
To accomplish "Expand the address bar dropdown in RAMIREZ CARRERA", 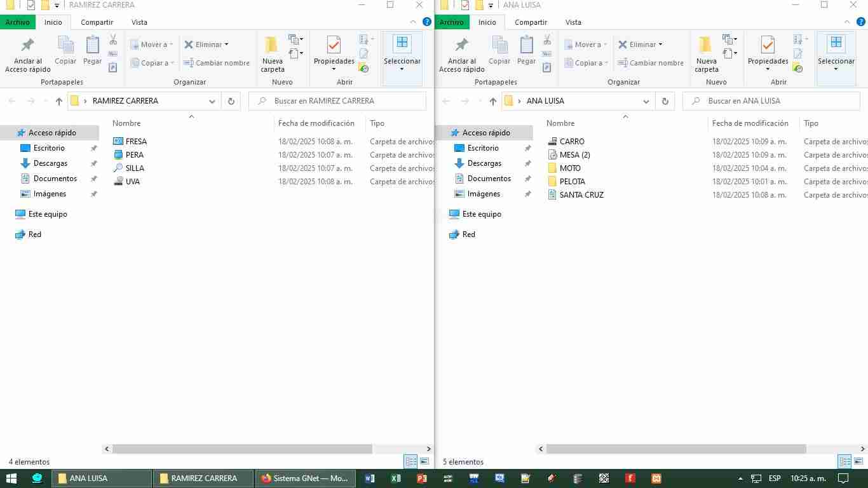I will [212, 101].
